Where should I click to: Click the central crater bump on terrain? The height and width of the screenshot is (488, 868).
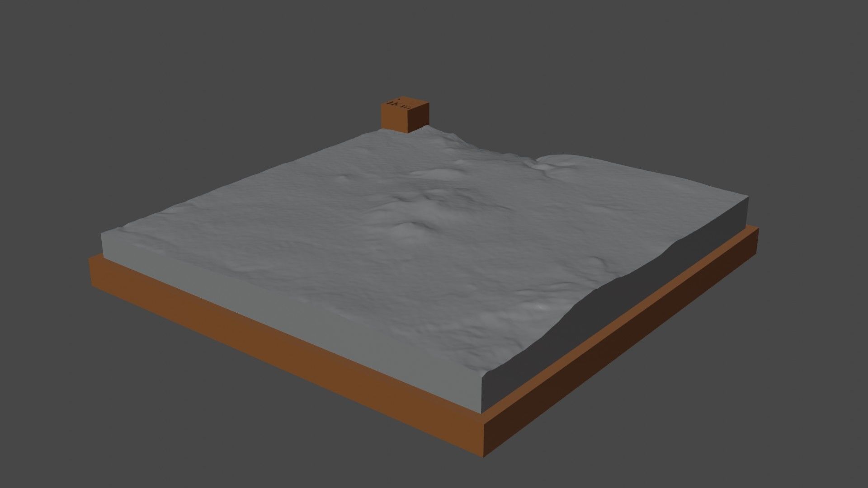[410, 227]
